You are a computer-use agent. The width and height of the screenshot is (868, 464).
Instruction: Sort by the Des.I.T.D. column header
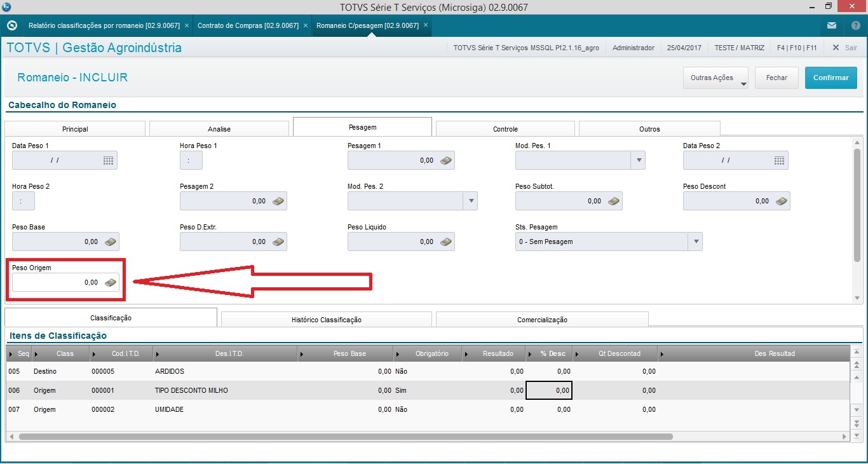pos(226,353)
